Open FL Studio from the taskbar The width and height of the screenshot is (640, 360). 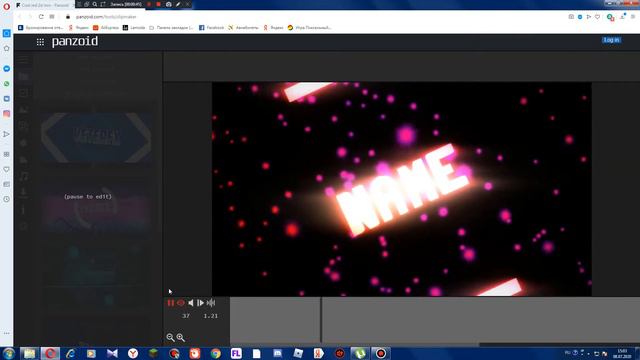point(236,353)
